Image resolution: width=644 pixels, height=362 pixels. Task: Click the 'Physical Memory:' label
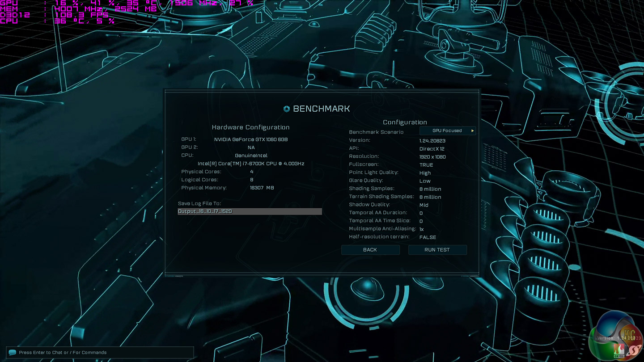click(204, 188)
